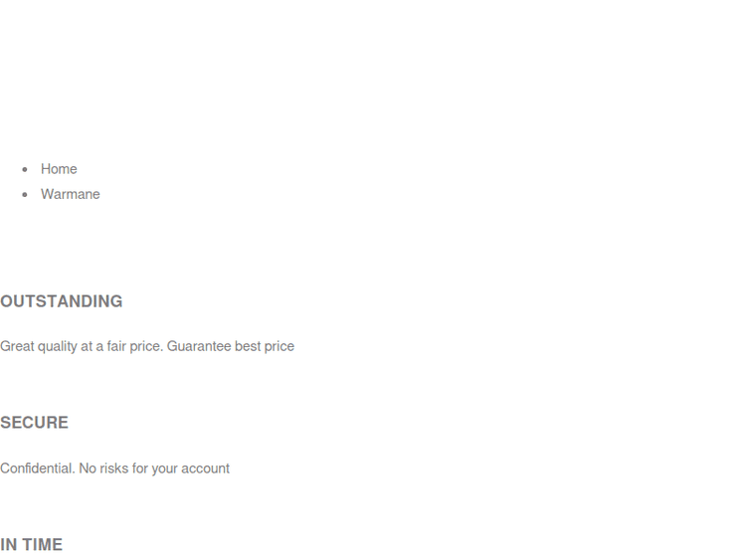Click the bullet beside Warmane
746x560 pixels.
[x=25, y=194]
